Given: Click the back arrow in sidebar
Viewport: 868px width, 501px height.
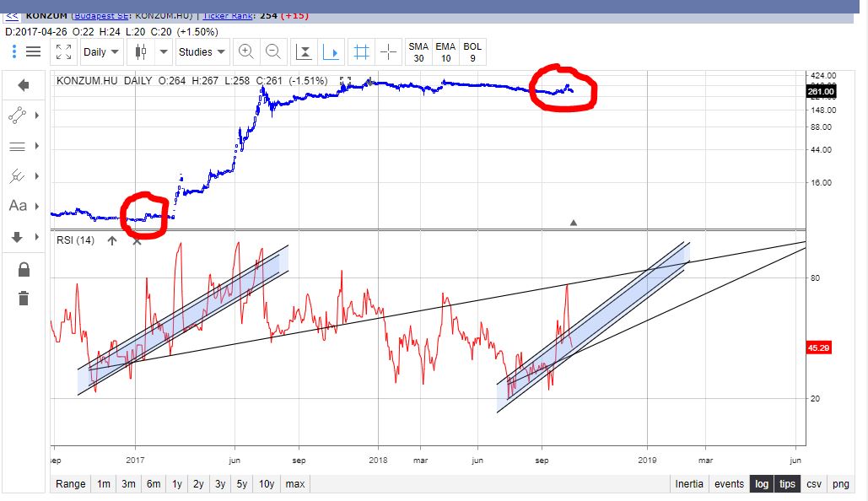Looking at the screenshot, I should 24,84.
